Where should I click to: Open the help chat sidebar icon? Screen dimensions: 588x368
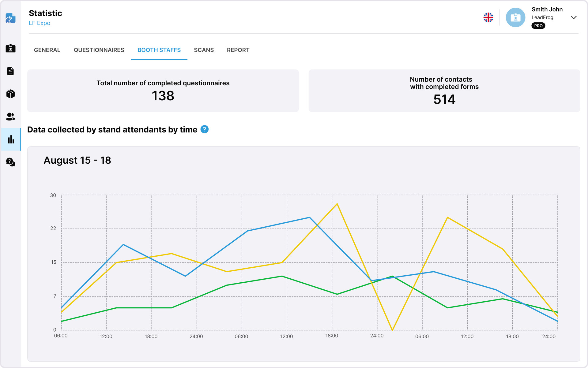pos(10,162)
